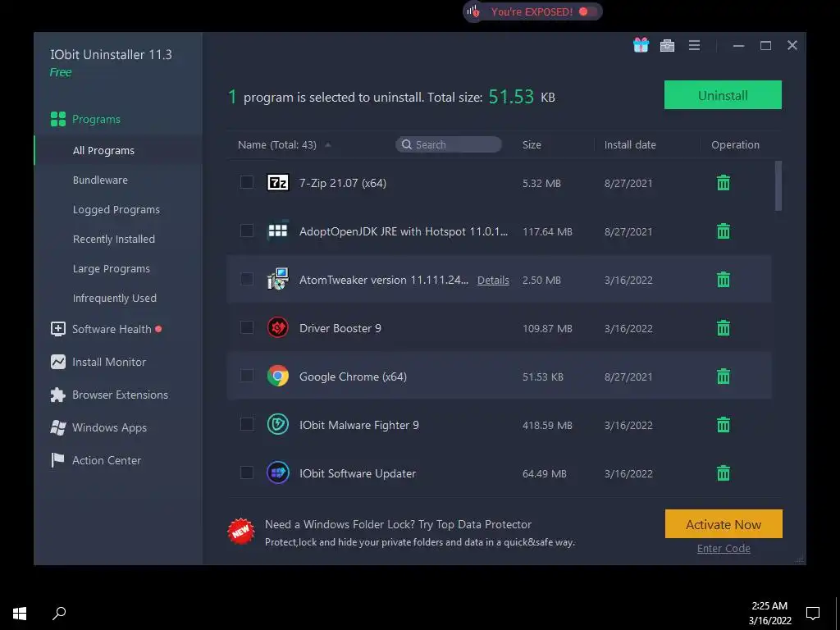Select the Driver Booster 9 name text
The height and width of the screenshot is (630, 840).
340,328
